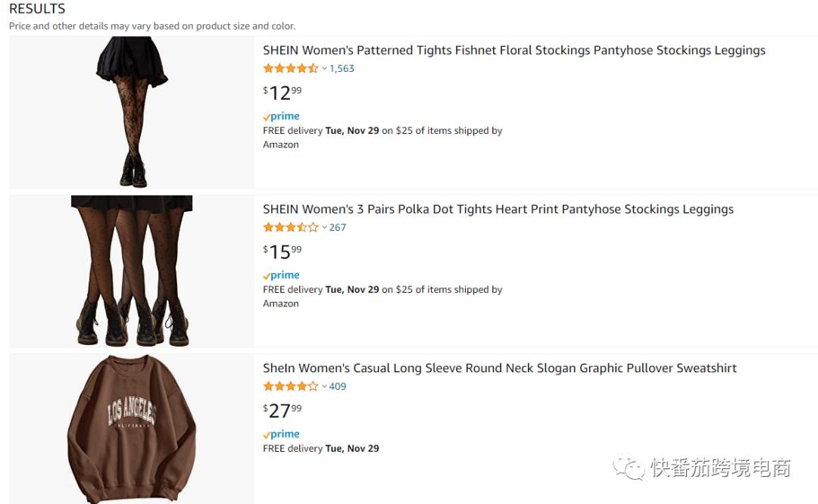Expand rating dropdown arrow beside 1,563 reviews
This screenshot has height=504, width=818.
[324, 69]
